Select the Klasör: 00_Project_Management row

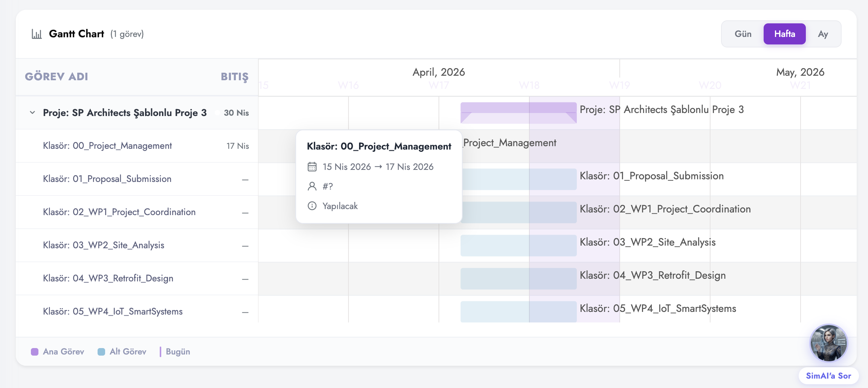tap(137, 146)
